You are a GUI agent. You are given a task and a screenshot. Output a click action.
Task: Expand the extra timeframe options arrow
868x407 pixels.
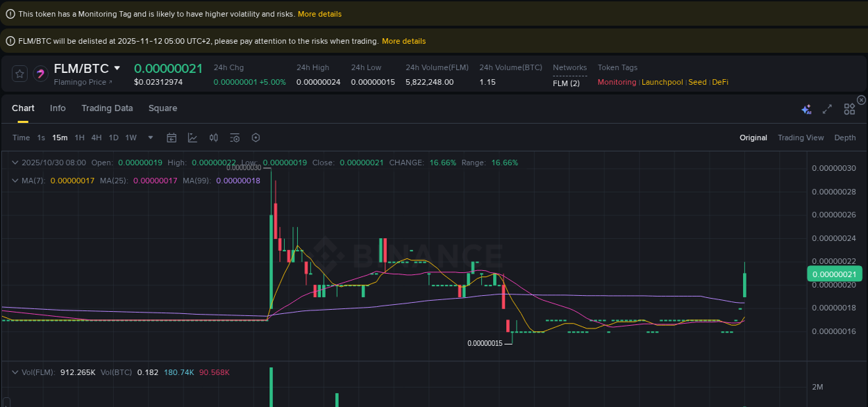point(150,138)
